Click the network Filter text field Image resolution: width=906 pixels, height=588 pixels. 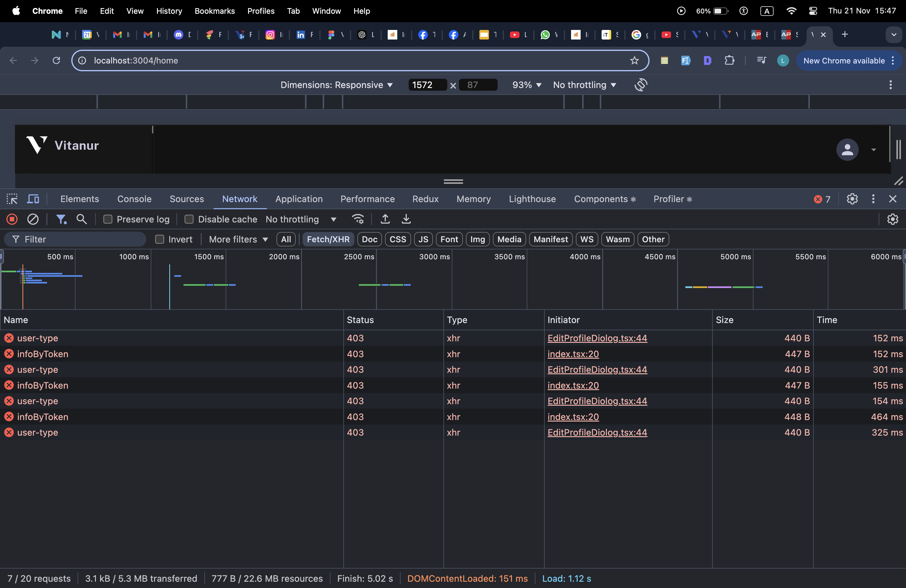(x=75, y=239)
